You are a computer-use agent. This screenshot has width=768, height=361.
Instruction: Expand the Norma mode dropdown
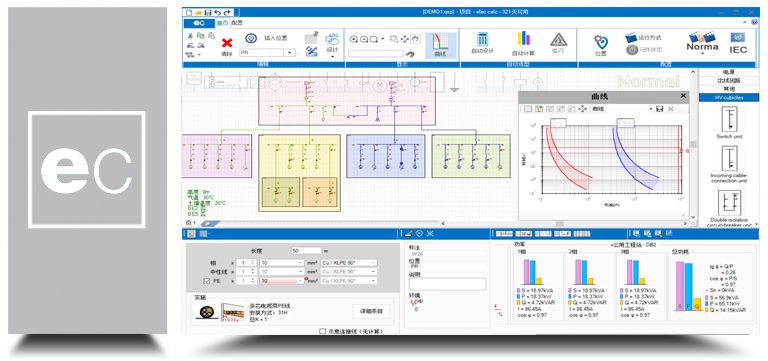point(702,53)
